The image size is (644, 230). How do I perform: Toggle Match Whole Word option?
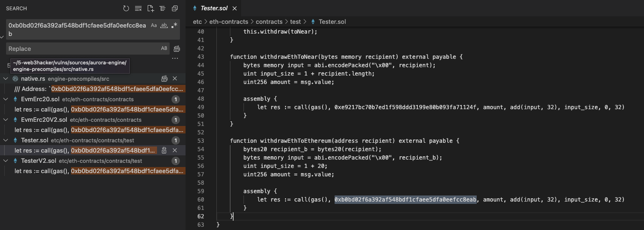(164, 26)
